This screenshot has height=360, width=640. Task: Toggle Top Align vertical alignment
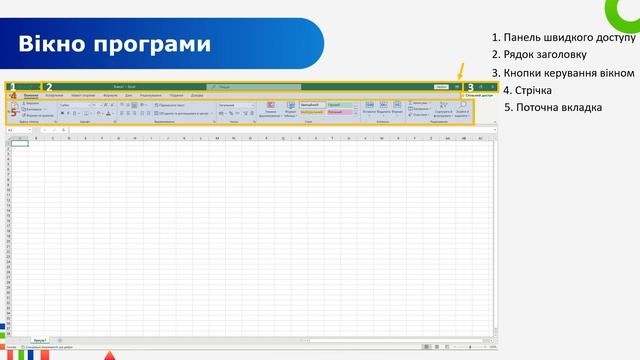click(x=122, y=105)
